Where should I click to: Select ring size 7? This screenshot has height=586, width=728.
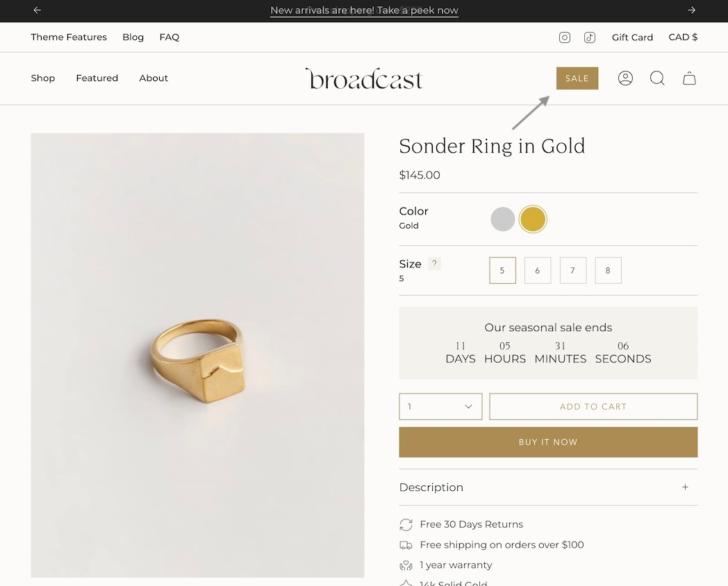point(573,271)
